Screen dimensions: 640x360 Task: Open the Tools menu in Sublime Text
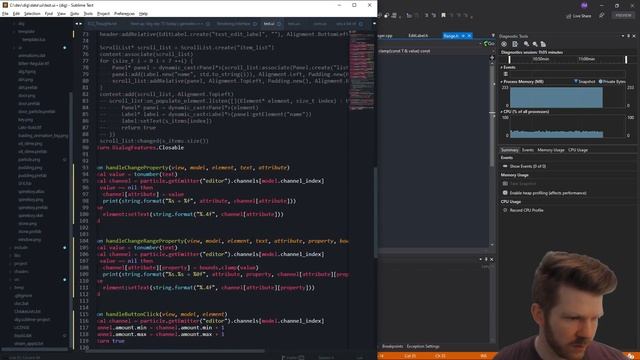[88, 13]
